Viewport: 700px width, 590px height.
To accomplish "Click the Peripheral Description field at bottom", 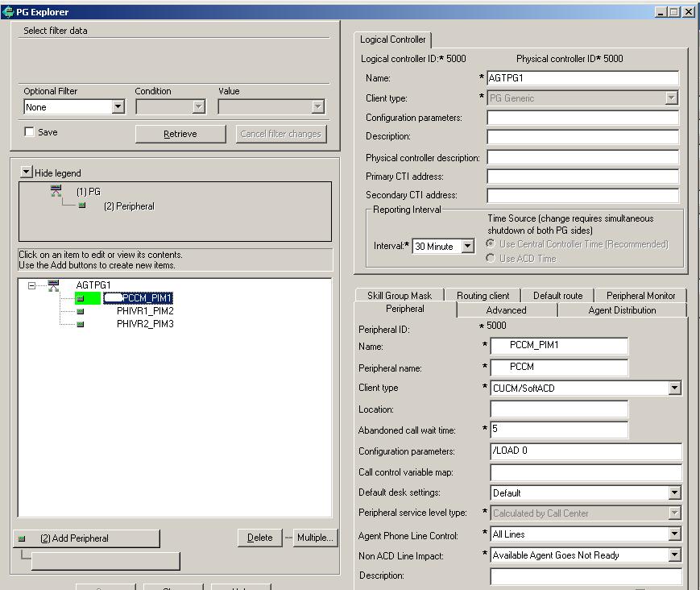I will coord(586,575).
